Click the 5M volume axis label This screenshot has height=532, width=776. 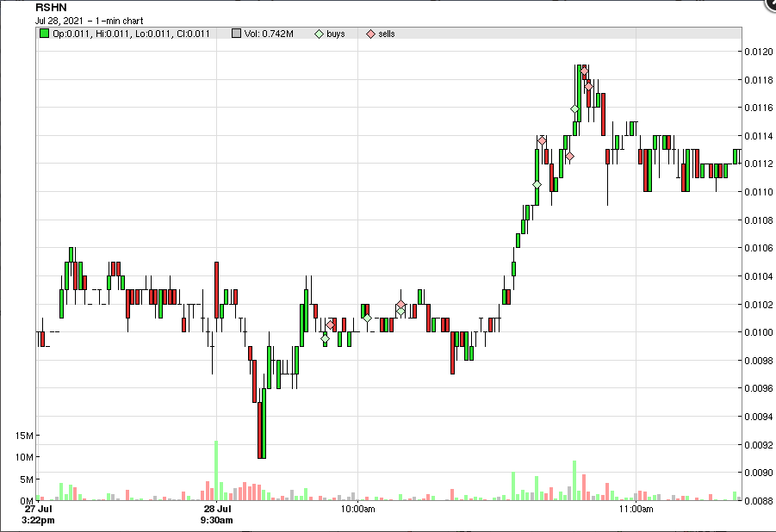tap(27, 479)
